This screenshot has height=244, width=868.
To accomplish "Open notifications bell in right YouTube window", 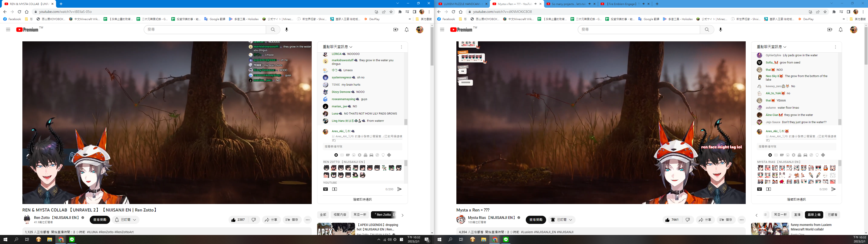I will point(841,30).
